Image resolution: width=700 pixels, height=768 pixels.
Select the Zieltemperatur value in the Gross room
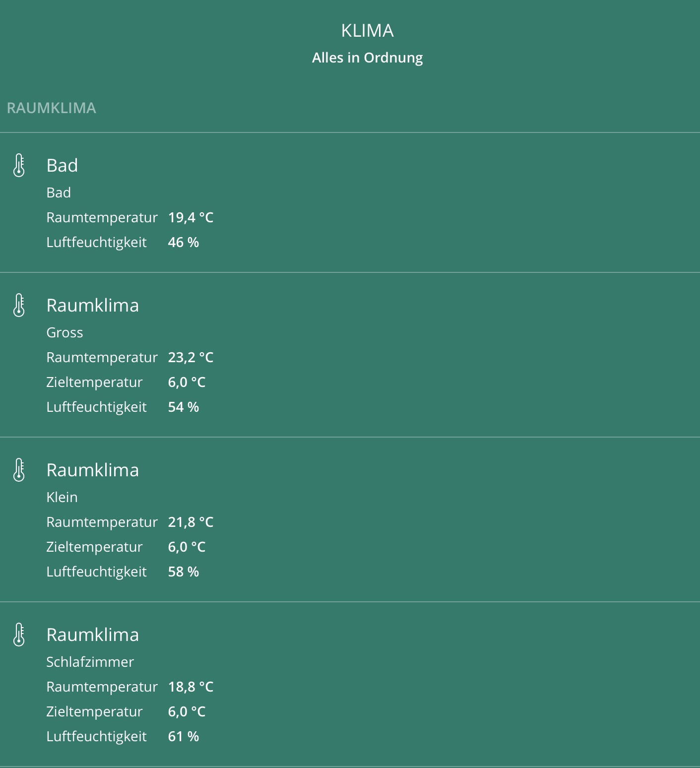[x=187, y=382]
